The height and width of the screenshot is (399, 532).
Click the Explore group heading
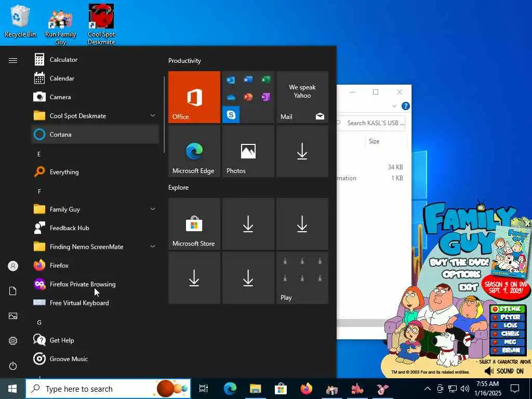click(x=179, y=187)
